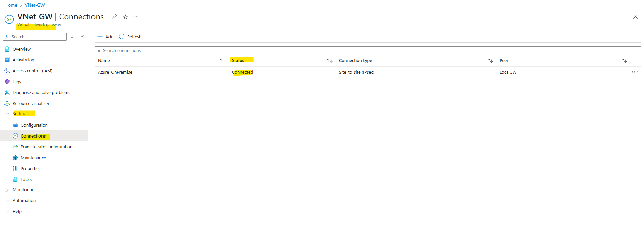This screenshot has width=644, height=235.
Task: Click the Point-to-site configuration icon
Action: tap(15, 147)
